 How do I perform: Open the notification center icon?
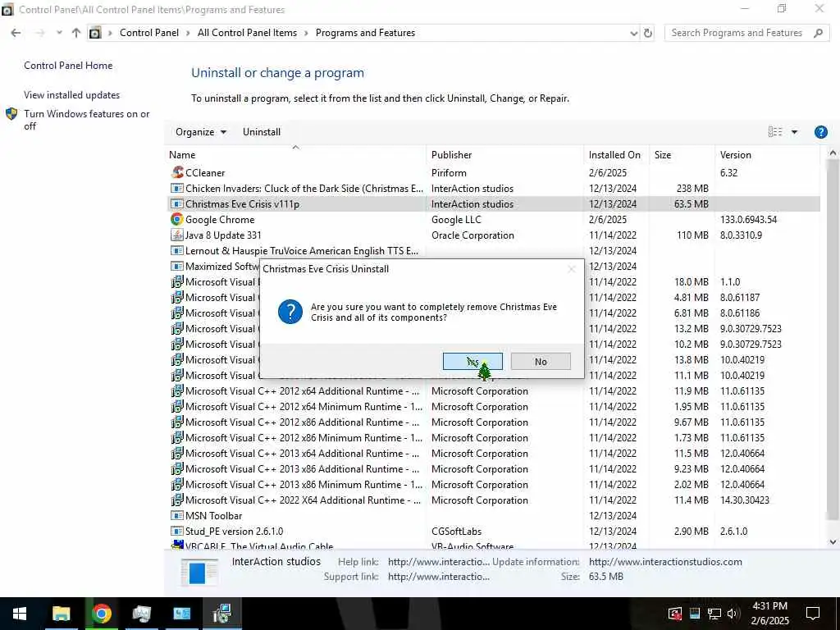[813, 614]
